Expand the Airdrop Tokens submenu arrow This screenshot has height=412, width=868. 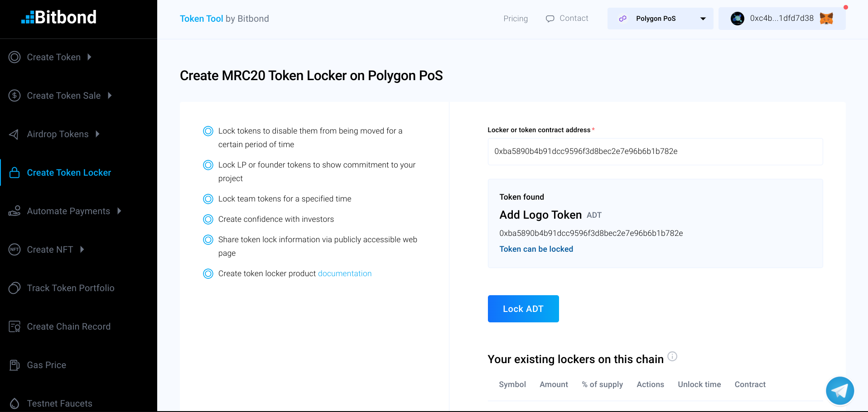pos(97,134)
